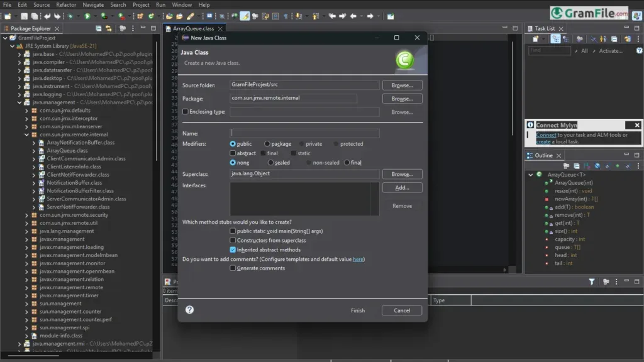Screen dimensions: 644x362
Task: Toggle Mark Occurrences highlighter icon
Action: pos(245,16)
